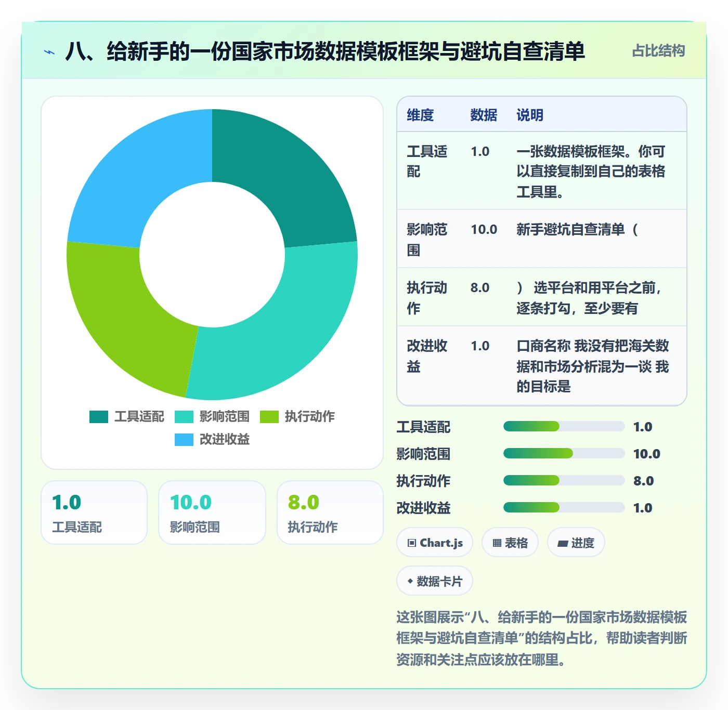This screenshot has width=728, height=710.
Task: Click the Chart.js chip
Action: click(435, 543)
